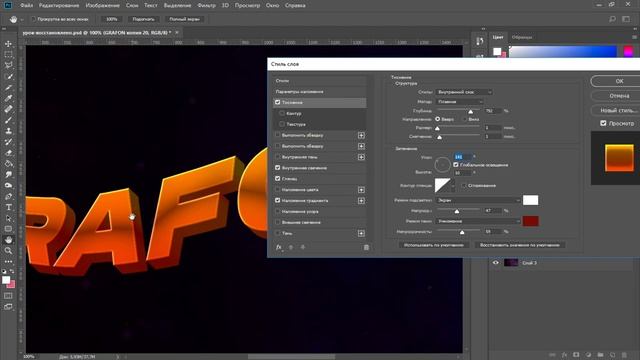Select the Move tool
Viewport: 640px width, 360px height.
8,44
